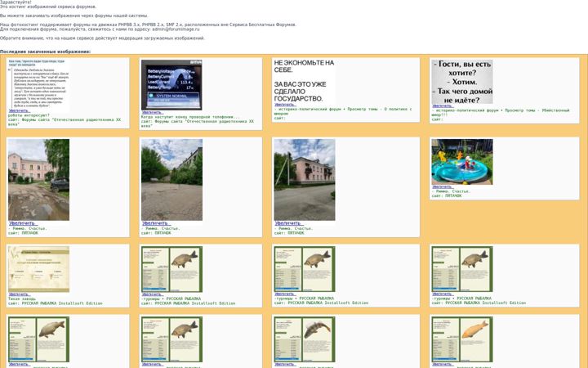The image size is (588, 368).
Task: Open the blue inflatable pool photo
Action: click(x=462, y=161)
